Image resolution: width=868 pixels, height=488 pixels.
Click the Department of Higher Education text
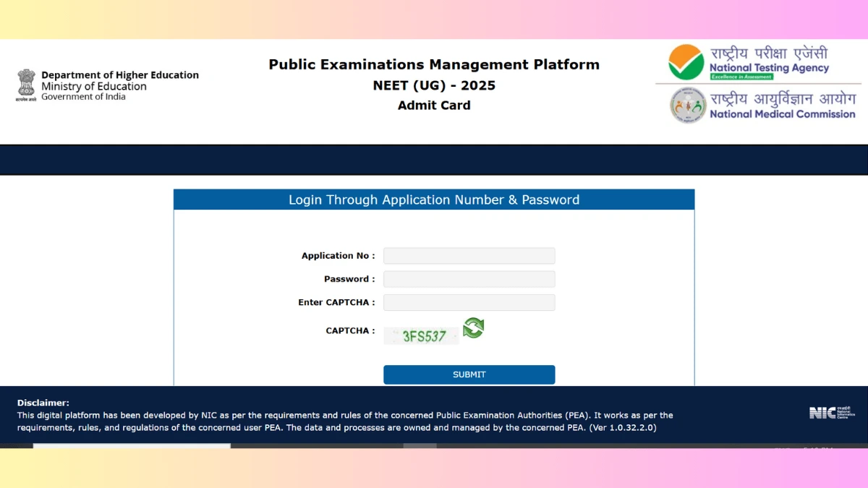(120, 74)
